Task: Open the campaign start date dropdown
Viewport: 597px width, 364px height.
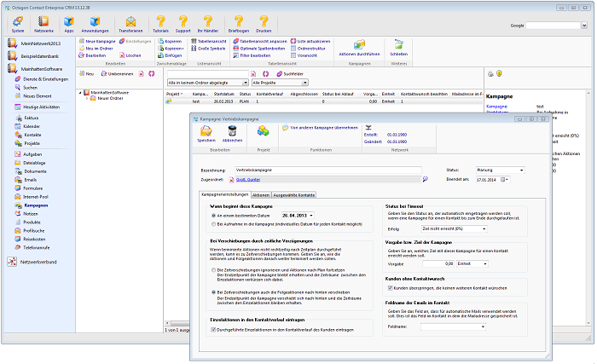Action: 311,216
